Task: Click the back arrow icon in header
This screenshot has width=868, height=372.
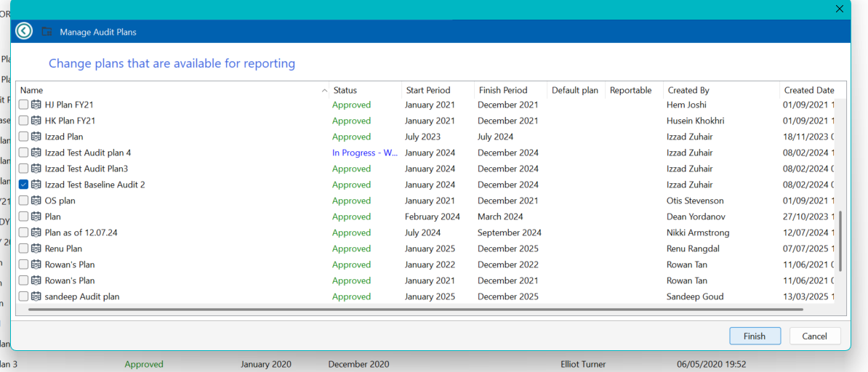Action: [24, 31]
